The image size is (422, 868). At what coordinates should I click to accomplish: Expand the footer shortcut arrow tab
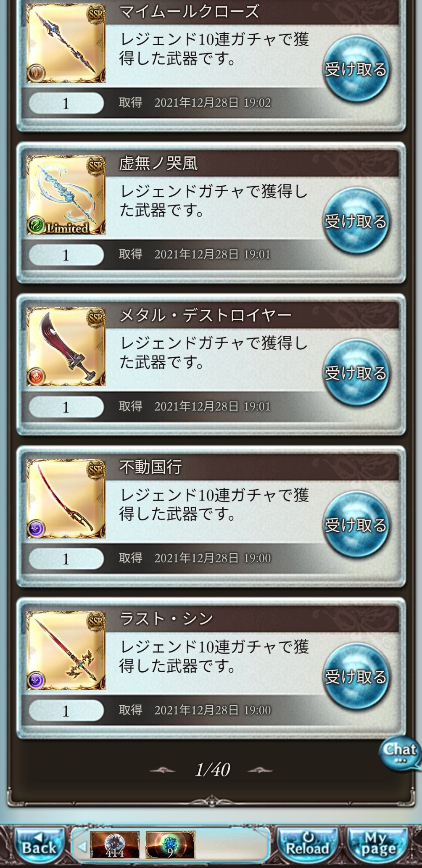click(82, 846)
